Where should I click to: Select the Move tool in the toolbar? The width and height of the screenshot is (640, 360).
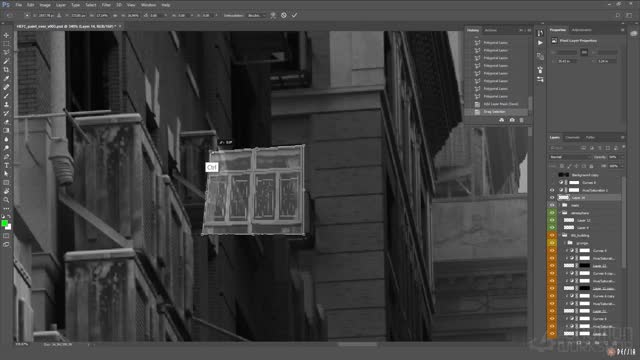pos(6,35)
